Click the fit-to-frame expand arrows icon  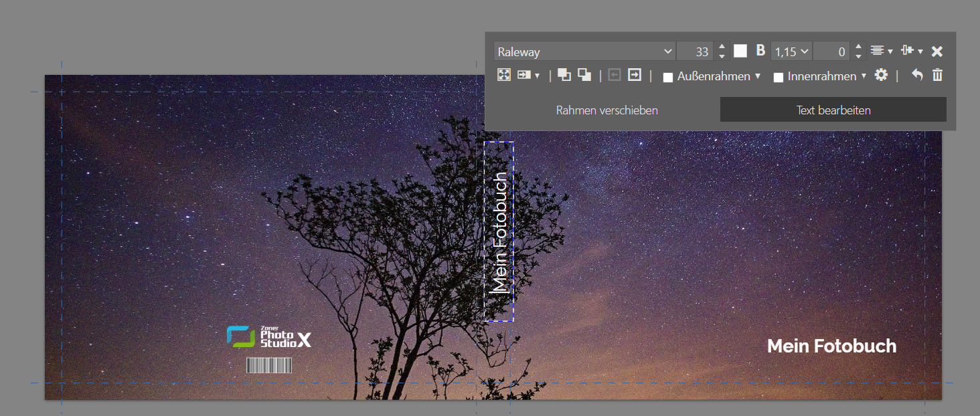tap(504, 75)
